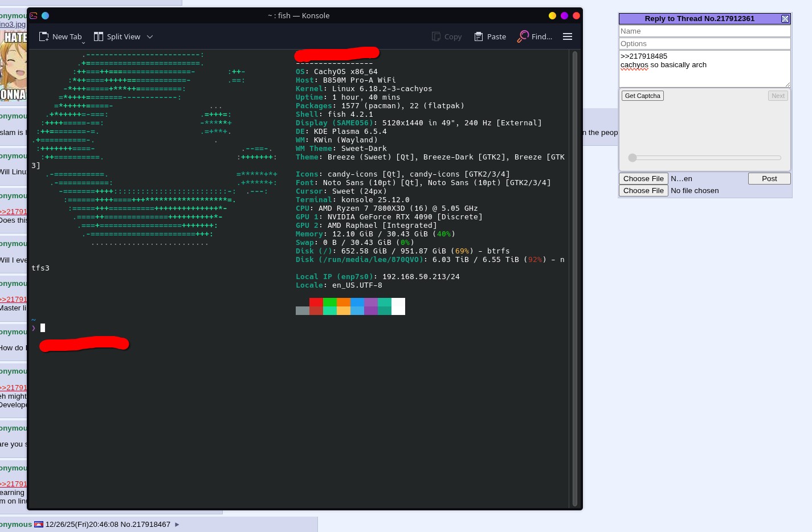
Task: Click the 'WM: KWin (Wayland)' line
Action: point(337,140)
